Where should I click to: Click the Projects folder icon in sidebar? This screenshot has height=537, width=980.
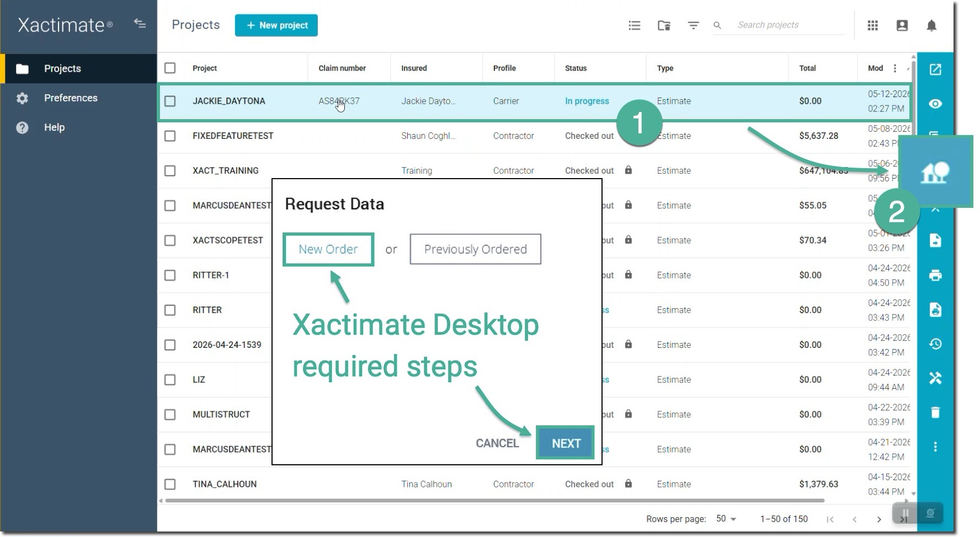(22, 69)
